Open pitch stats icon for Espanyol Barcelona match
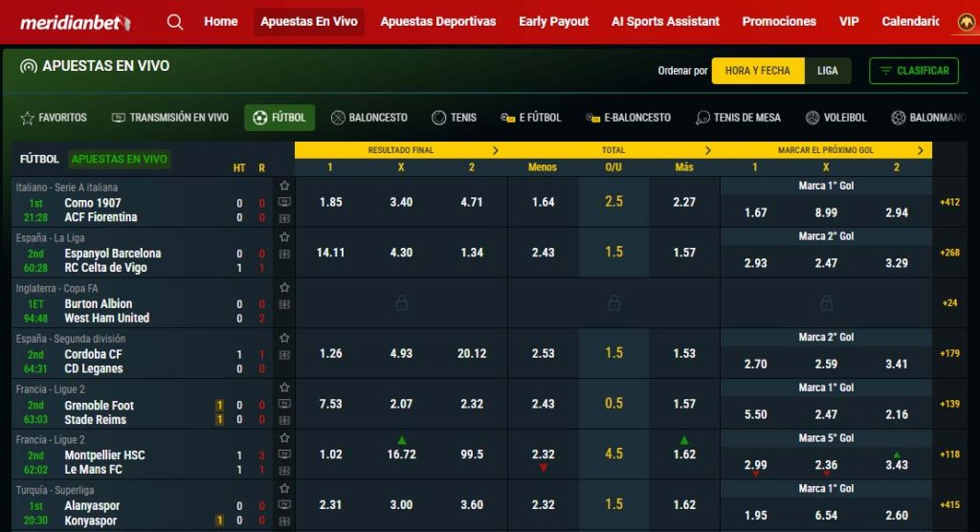This screenshot has width=980, height=532. 284,254
